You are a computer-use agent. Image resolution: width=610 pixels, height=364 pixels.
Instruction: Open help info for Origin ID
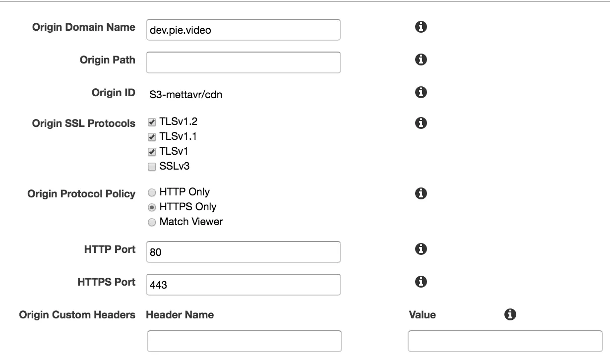[x=421, y=92]
